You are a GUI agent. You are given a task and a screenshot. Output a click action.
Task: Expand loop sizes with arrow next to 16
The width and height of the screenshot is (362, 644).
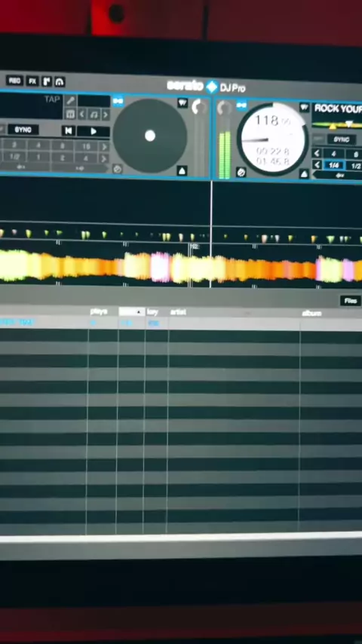[104, 146]
